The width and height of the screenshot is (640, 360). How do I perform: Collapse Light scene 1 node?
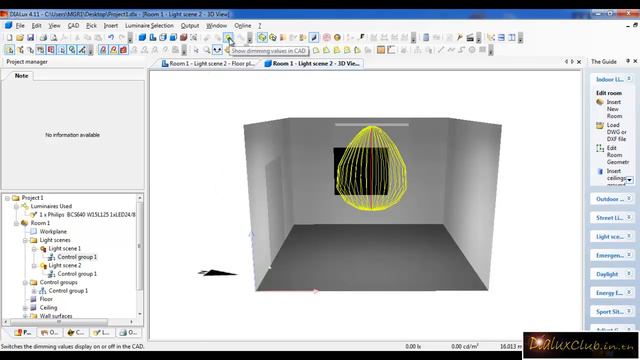[x=34, y=249]
